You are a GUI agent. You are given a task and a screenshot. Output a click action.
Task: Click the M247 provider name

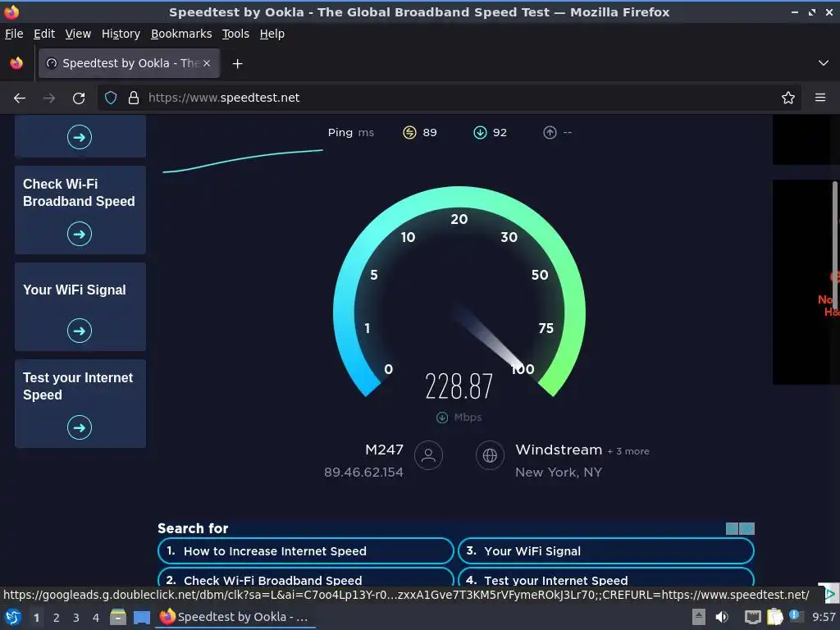point(384,450)
